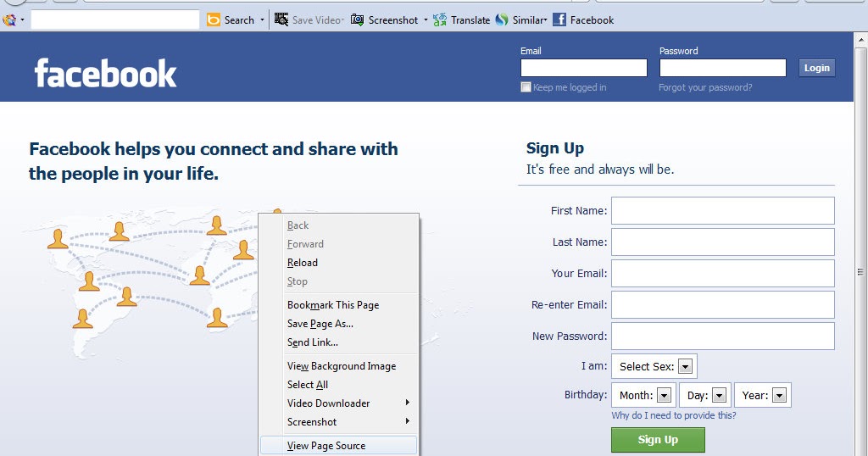Screen dimensions: 868x456
Task: Open the birthday Year dropdown
Action: (763, 395)
